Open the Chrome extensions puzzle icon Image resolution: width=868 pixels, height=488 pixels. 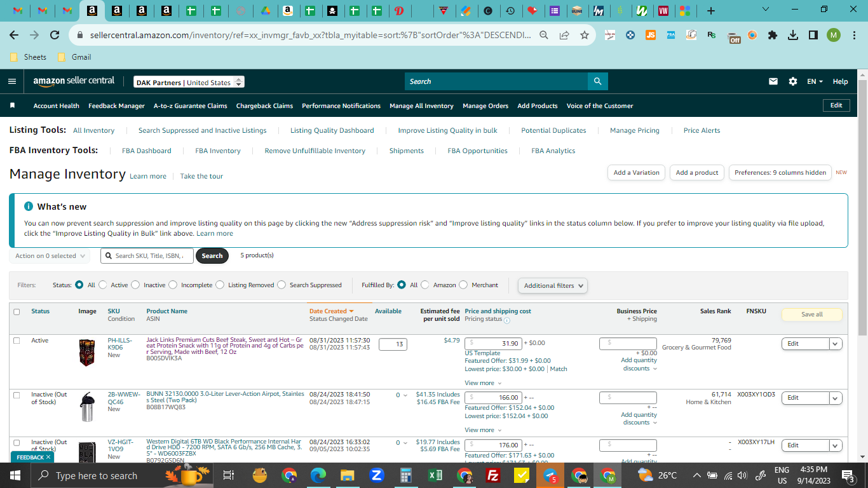[x=773, y=35]
